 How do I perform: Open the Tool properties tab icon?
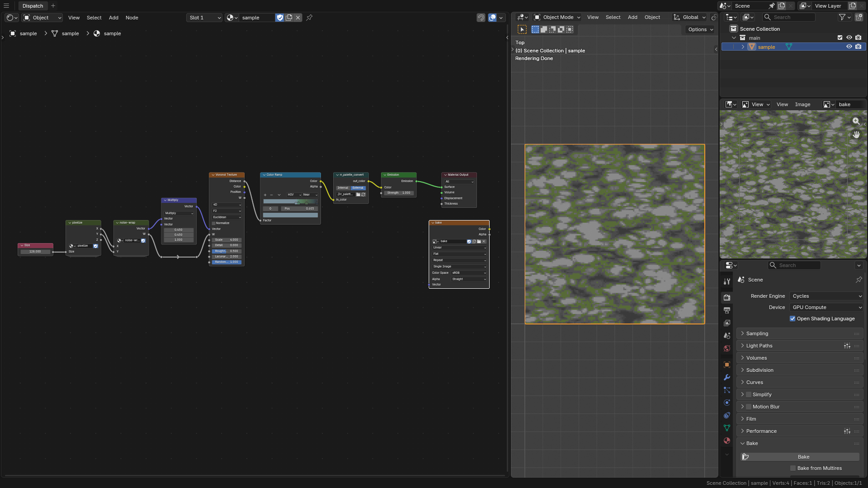[727, 281]
